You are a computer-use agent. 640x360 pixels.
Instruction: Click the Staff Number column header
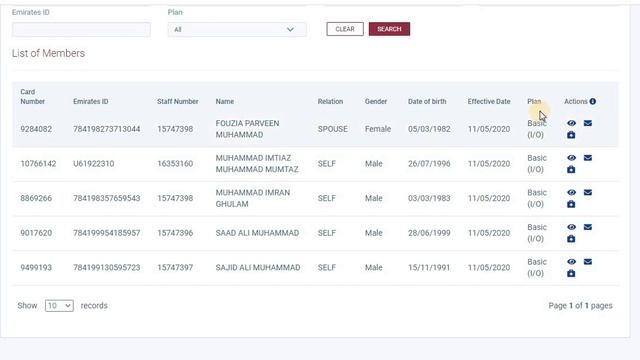pos(178,101)
